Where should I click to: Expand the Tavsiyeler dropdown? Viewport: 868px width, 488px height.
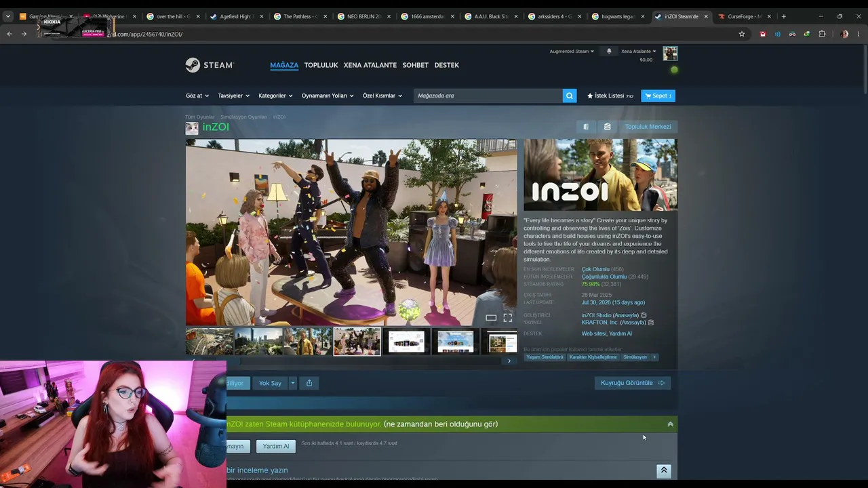234,96
